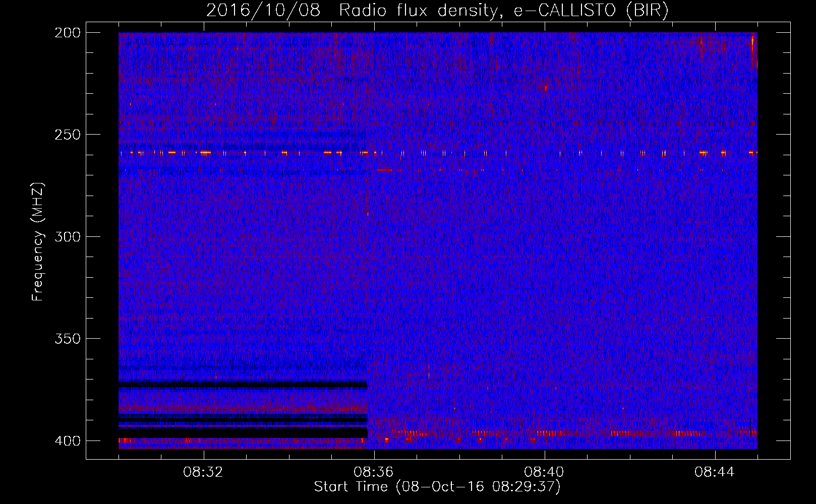Click the 250 frequency tick label

point(67,135)
